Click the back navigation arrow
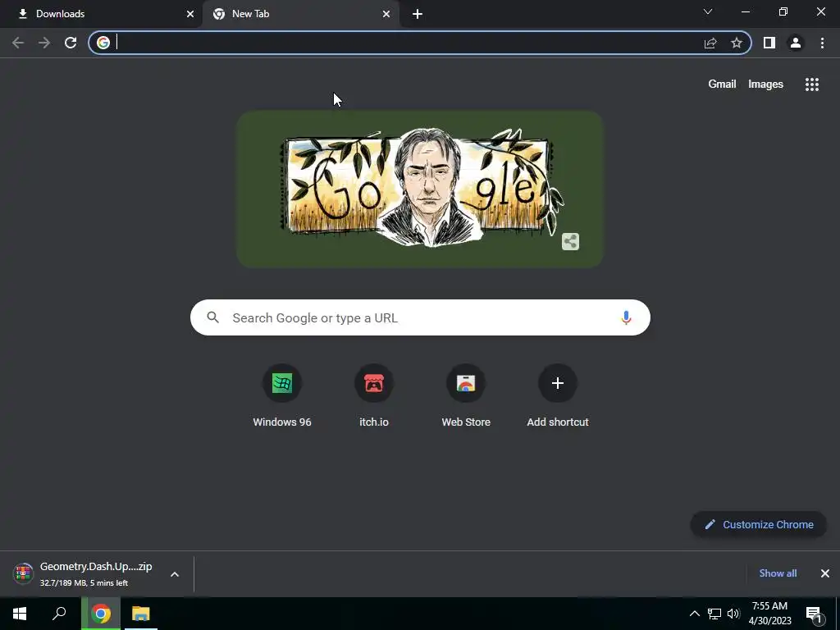The image size is (840, 630). (18, 43)
